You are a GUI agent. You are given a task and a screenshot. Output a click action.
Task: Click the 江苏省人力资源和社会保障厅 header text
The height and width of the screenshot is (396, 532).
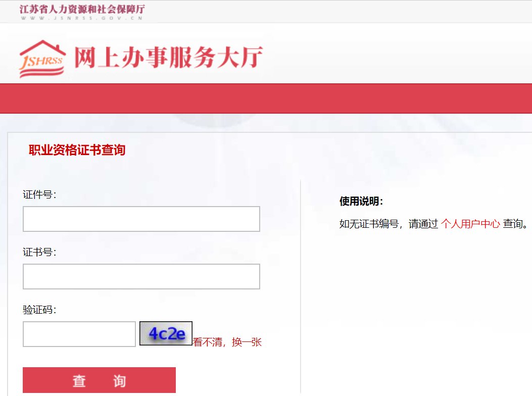tap(82, 9)
